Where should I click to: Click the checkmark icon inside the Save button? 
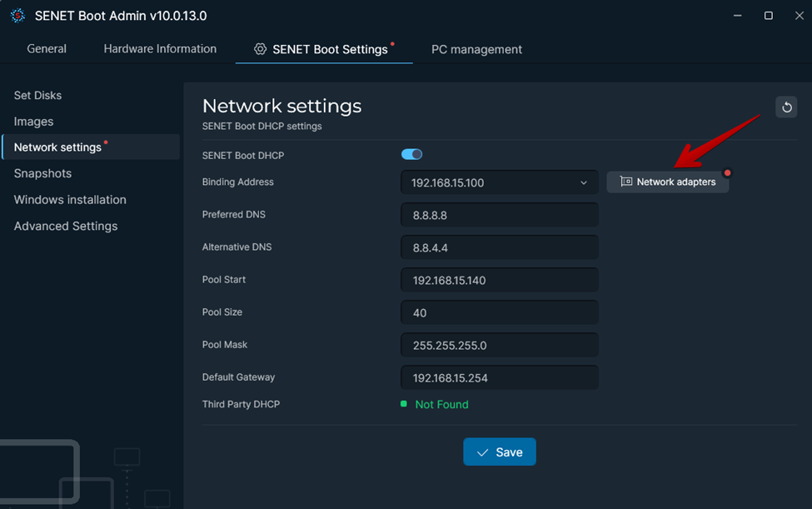[x=484, y=452]
